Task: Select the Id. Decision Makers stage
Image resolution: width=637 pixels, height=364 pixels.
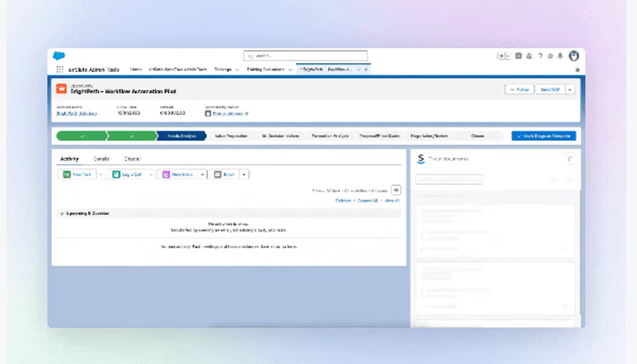Action: click(x=281, y=136)
